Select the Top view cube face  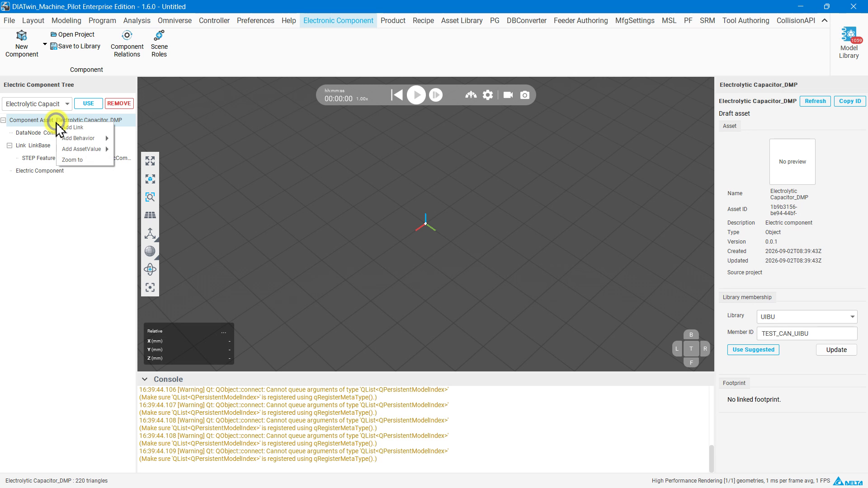coord(691,348)
